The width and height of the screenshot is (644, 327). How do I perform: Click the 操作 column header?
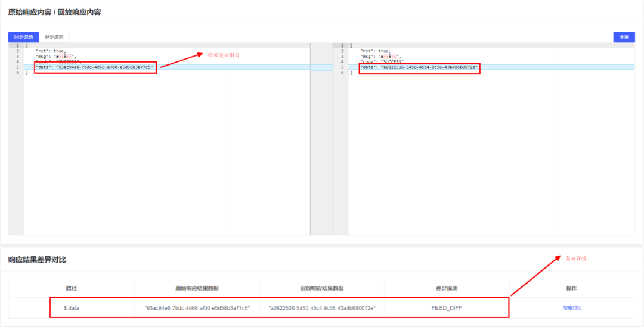[572, 288]
